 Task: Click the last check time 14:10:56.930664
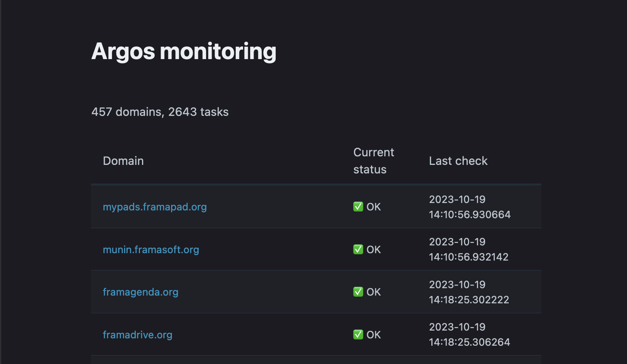470,215
